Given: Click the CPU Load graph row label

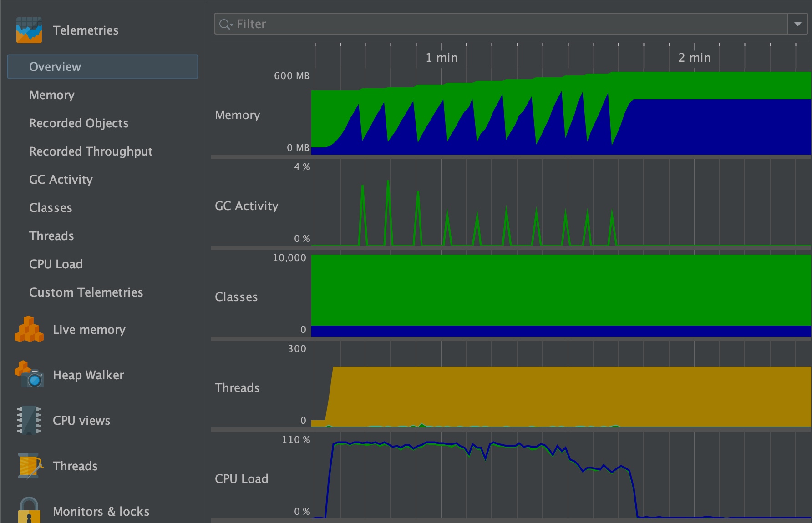Looking at the screenshot, I should coord(242,479).
